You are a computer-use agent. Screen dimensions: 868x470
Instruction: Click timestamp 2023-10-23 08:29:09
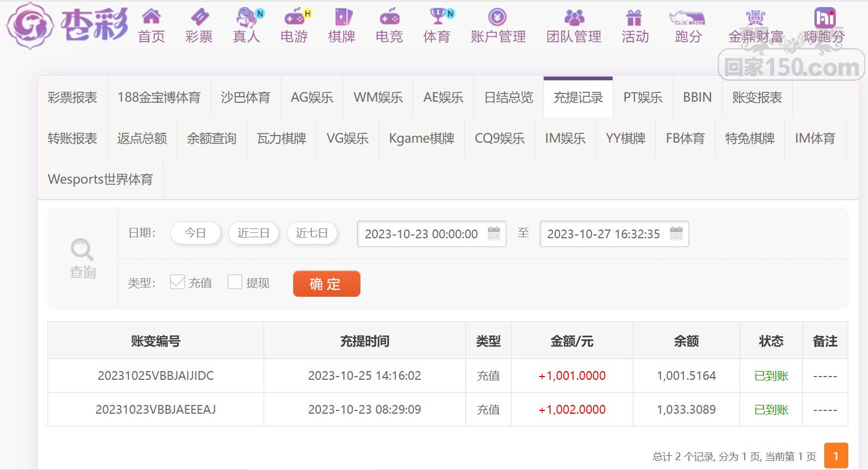click(x=365, y=409)
